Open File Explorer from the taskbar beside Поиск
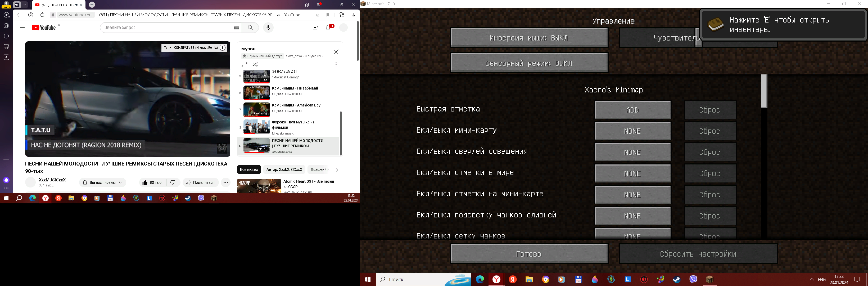This screenshot has width=868, height=286. [529, 279]
